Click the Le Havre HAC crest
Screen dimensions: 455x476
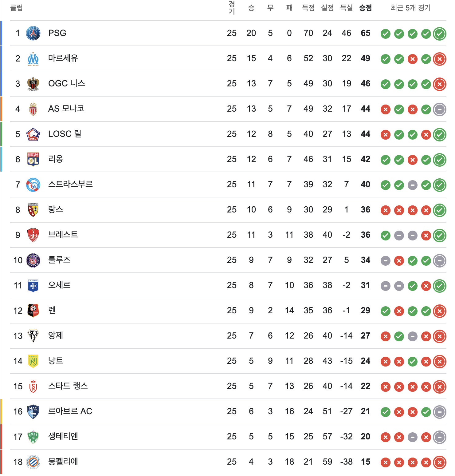[x=33, y=411]
